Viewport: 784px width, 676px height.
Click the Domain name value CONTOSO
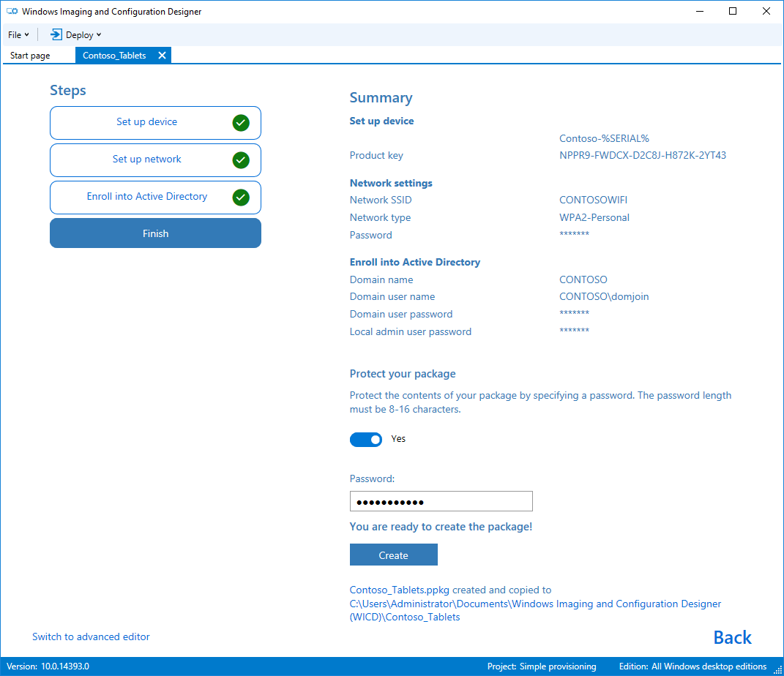[x=583, y=279]
